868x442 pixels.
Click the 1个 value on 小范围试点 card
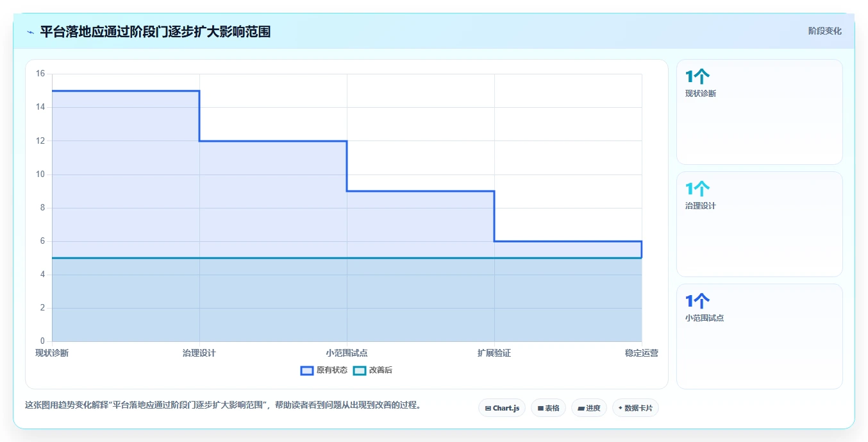(697, 302)
